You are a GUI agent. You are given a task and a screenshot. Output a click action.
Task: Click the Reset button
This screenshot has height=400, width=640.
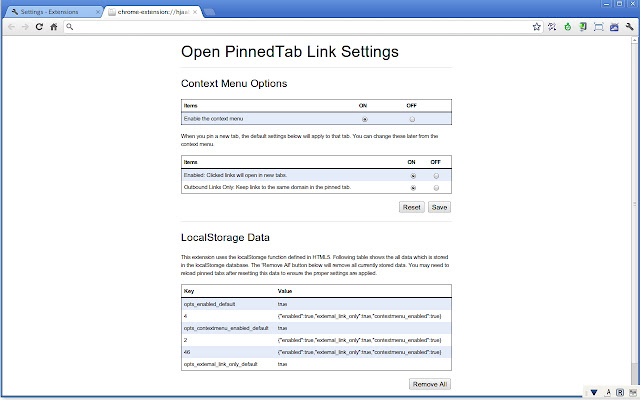(x=411, y=207)
